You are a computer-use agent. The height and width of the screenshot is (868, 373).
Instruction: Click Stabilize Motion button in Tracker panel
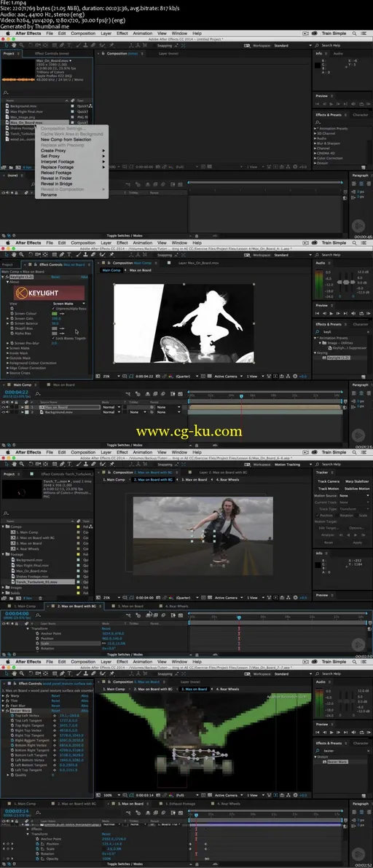(x=357, y=488)
